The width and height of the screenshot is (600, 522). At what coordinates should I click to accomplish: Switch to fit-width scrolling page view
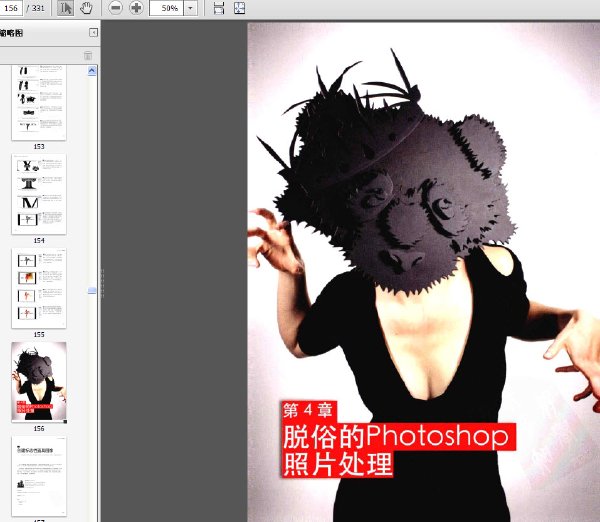(x=219, y=8)
